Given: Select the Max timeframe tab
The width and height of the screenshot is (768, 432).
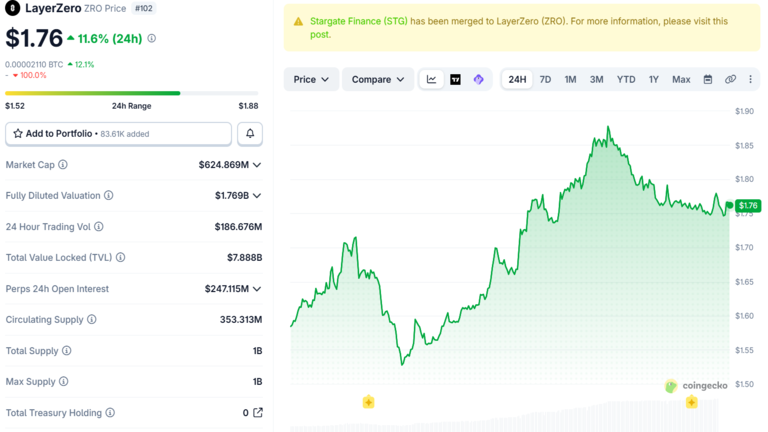Looking at the screenshot, I should pyautogui.click(x=681, y=79).
